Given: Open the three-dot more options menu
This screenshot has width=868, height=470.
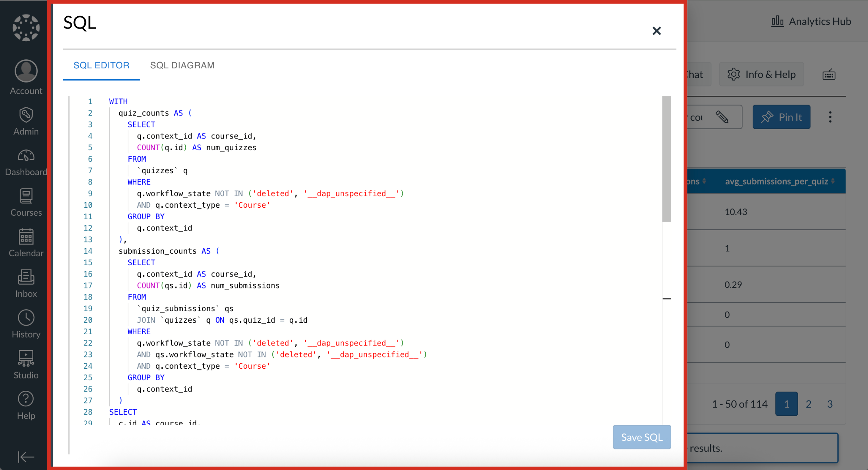Looking at the screenshot, I should 830,117.
